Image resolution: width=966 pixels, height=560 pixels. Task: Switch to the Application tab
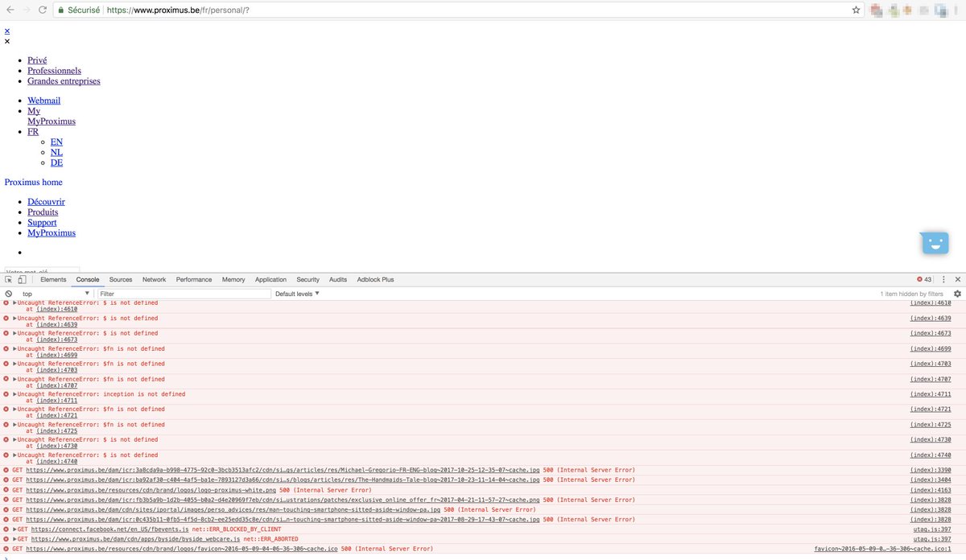click(270, 280)
